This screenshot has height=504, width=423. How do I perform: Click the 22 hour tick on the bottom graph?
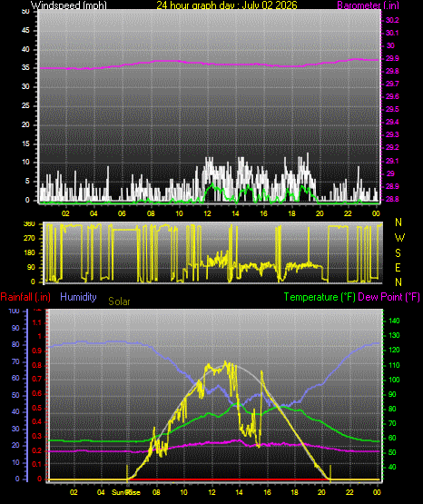pyautogui.click(x=349, y=492)
